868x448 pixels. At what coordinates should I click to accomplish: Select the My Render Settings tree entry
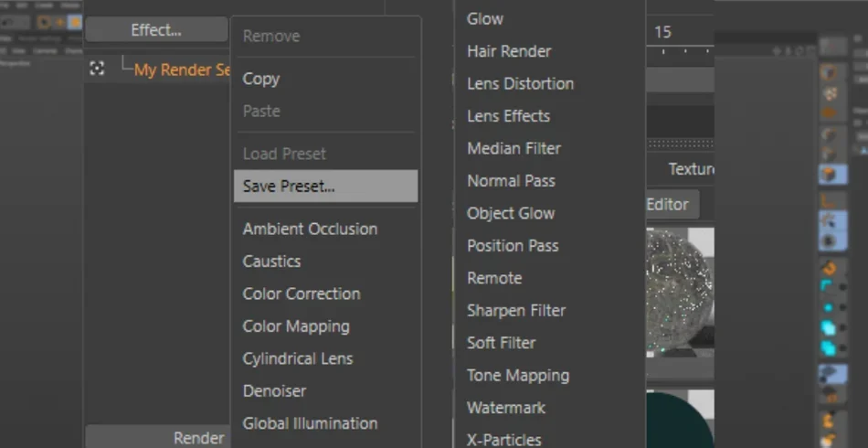click(x=182, y=70)
